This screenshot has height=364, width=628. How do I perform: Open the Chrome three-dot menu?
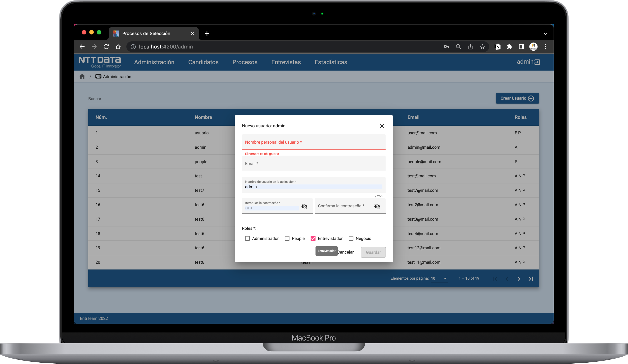545,47
